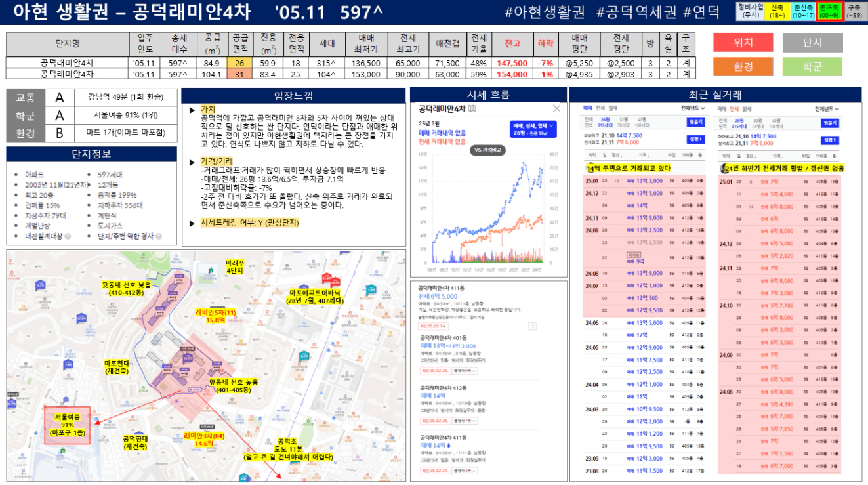Click the red 위치 button
This screenshot has width=868, height=485.
[x=743, y=43]
